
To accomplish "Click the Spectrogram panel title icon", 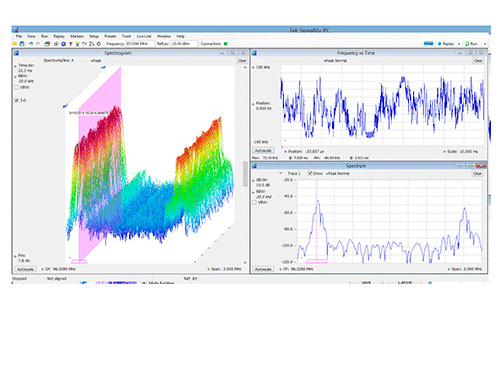I will (x=16, y=53).
